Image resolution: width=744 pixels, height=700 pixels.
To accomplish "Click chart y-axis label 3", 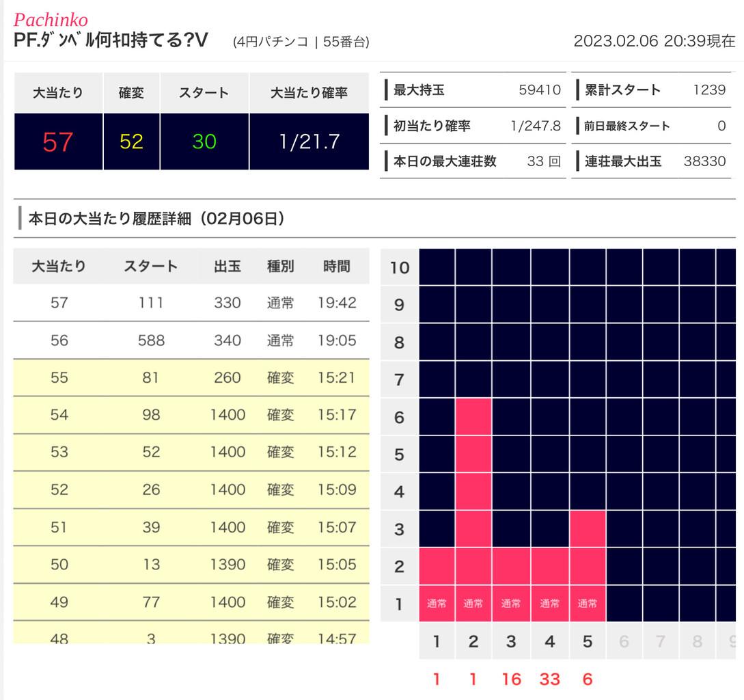I will (x=400, y=529).
